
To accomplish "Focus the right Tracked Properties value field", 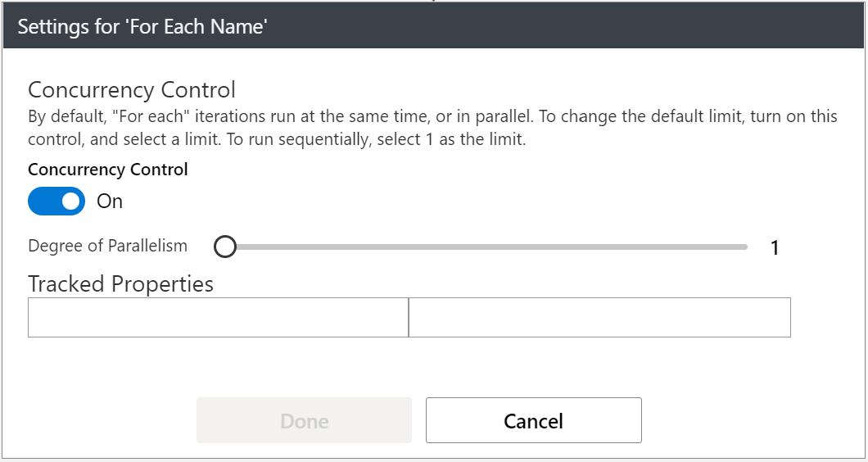I will point(599,317).
